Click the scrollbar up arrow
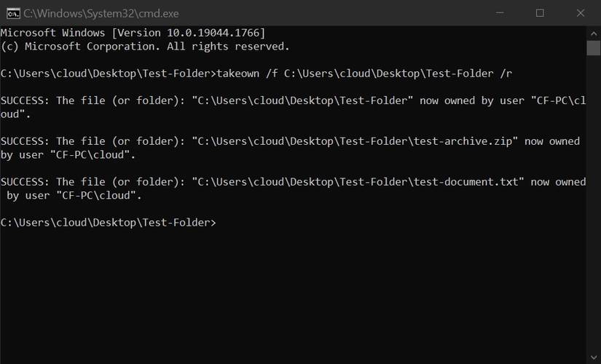601x364 pixels. pos(593,33)
